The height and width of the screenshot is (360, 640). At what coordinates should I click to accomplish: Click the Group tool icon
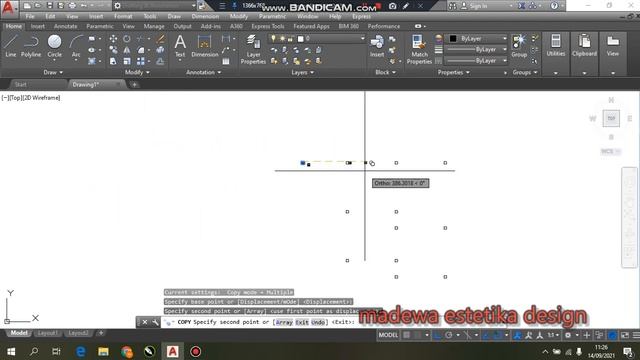519,46
